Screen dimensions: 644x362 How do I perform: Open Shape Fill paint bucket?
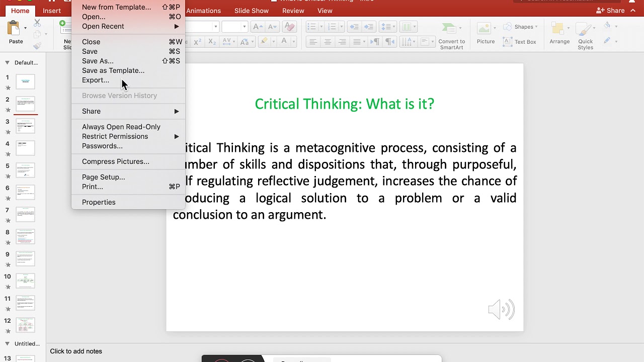(607, 26)
